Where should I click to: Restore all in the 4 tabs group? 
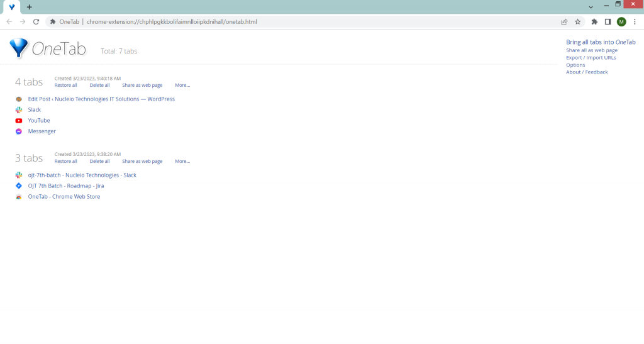[65, 85]
